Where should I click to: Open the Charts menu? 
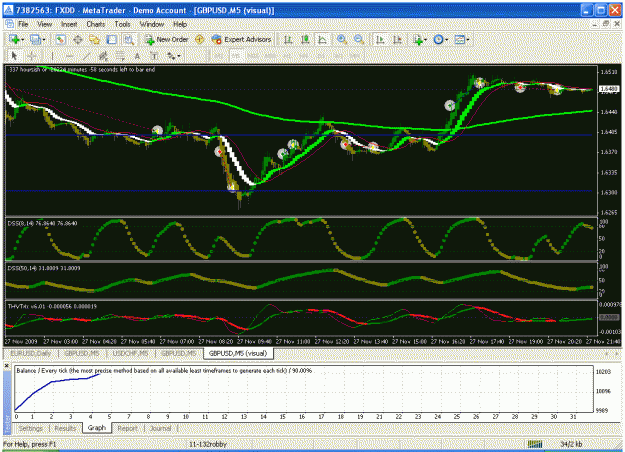point(96,24)
